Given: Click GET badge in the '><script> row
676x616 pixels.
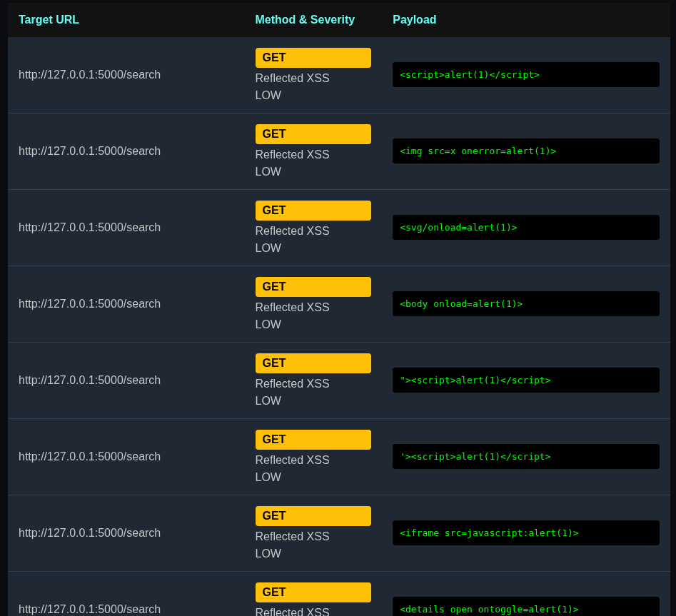Looking at the screenshot, I should coord(313,440).
